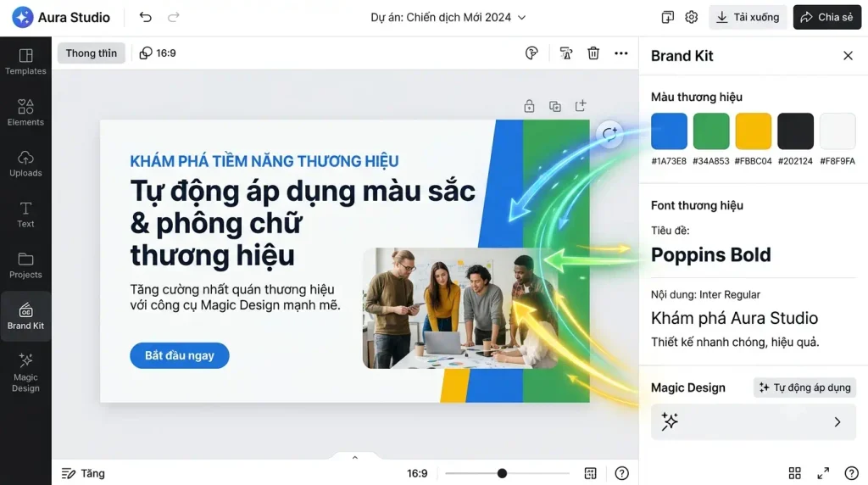The height and width of the screenshot is (485, 868).
Task: Click the Chia sẻ share button
Action: (827, 17)
